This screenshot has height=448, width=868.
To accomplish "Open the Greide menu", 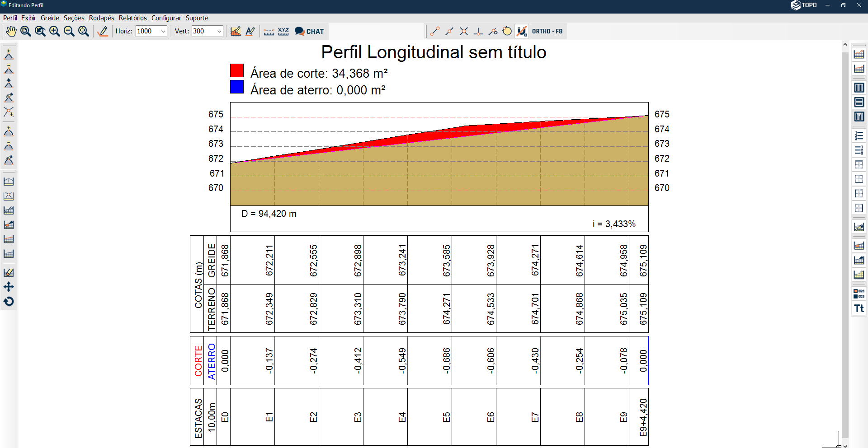I will (50, 18).
